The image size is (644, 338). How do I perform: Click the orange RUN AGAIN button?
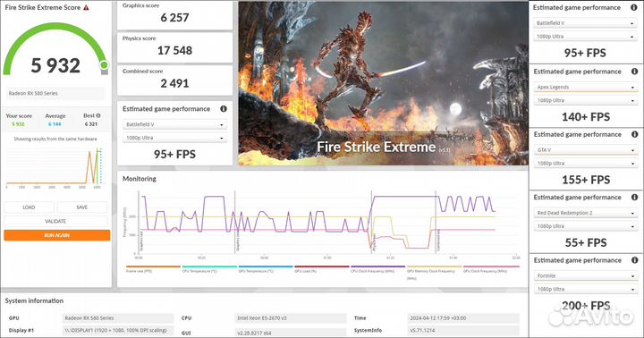(57, 235)
